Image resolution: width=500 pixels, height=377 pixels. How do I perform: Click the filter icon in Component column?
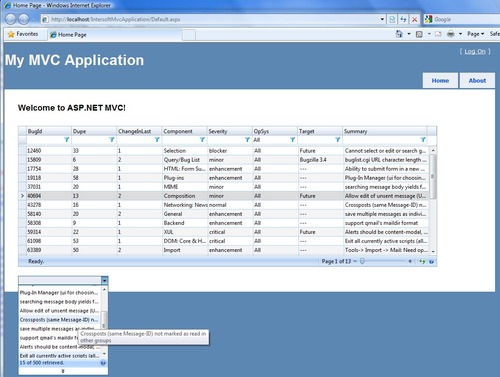click(x=202, y=140)
